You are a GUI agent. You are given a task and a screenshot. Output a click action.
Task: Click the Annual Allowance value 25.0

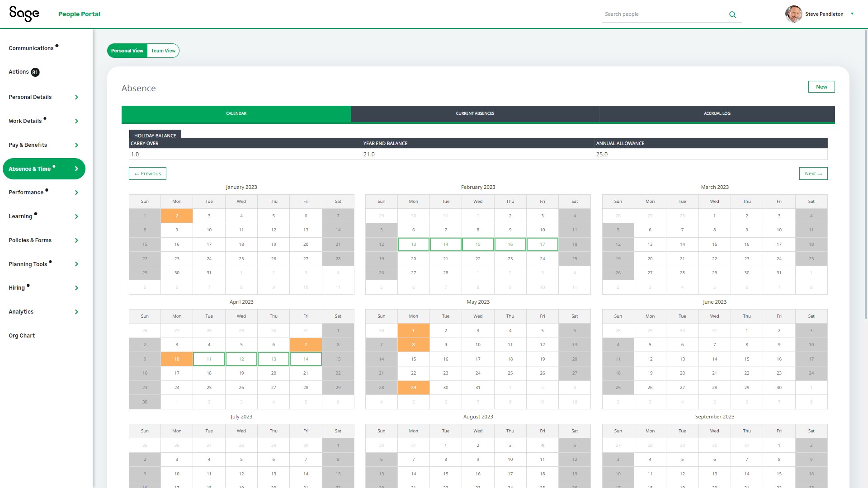coord(602,155)
